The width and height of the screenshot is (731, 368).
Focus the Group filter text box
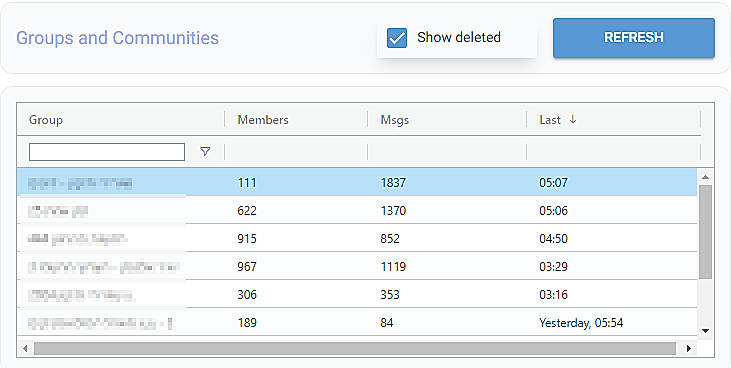(107, 152)
